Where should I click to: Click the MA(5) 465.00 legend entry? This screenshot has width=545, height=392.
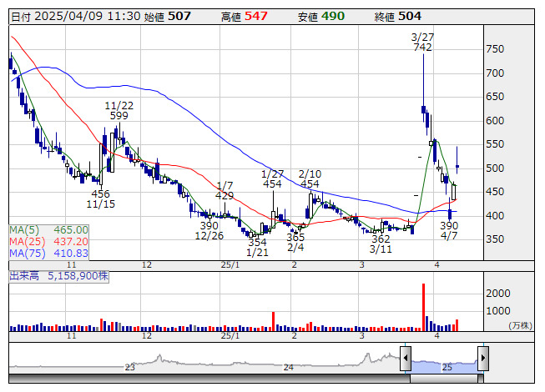click(x=48, y=230)
